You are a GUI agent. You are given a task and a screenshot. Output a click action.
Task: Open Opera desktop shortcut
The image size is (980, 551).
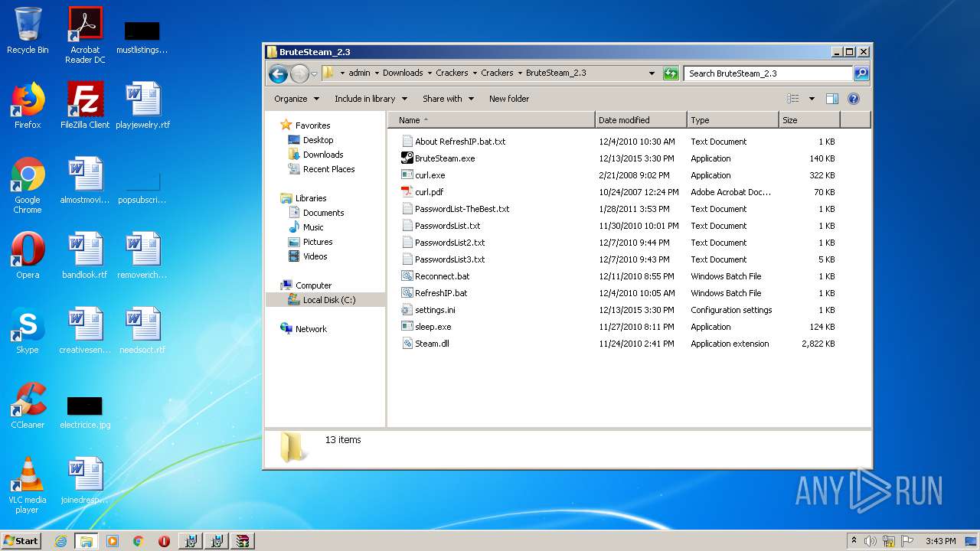click(x=28, y=256)
